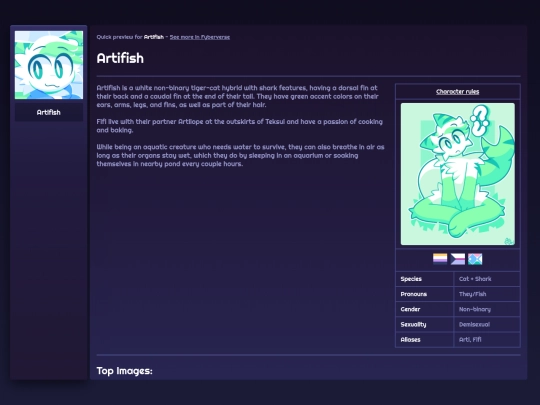
Task: Click the Arti, Fifi aliases value
Action: (487, 340)
